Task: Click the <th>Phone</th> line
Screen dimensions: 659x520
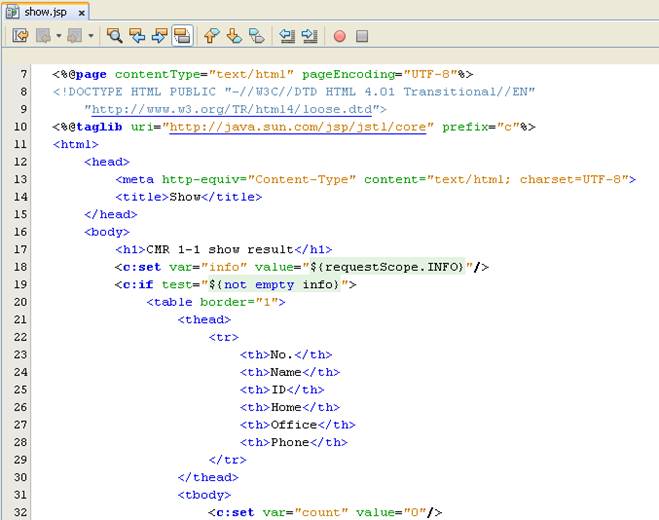Action: point(294,442)
